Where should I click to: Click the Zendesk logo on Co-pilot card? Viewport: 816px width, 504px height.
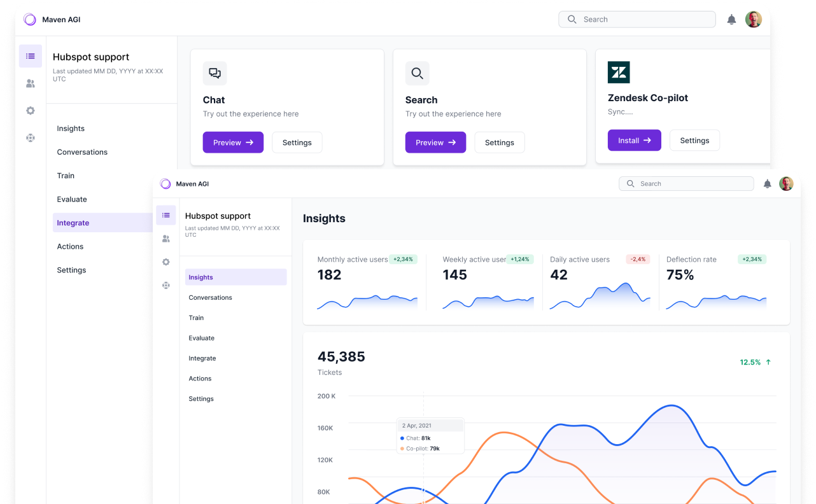(x=619, y=73)
